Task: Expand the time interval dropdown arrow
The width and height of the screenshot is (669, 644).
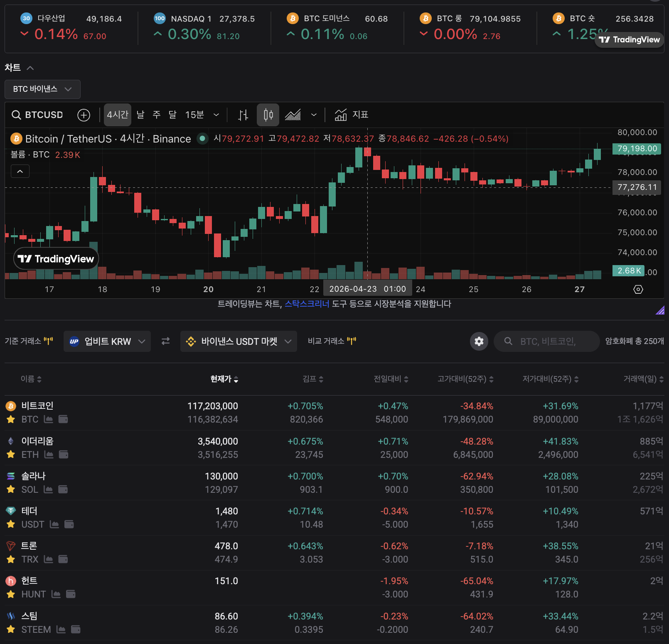Action: [x=216, y=115]
